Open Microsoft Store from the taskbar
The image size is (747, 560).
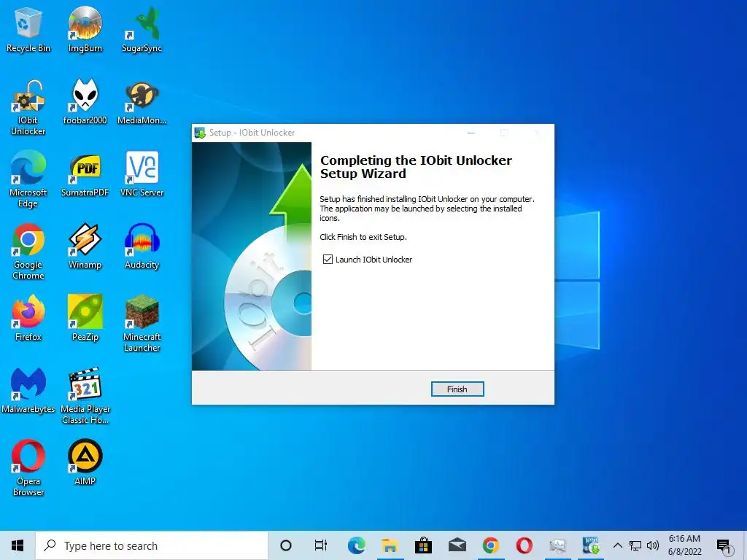[x=423, y=545]
